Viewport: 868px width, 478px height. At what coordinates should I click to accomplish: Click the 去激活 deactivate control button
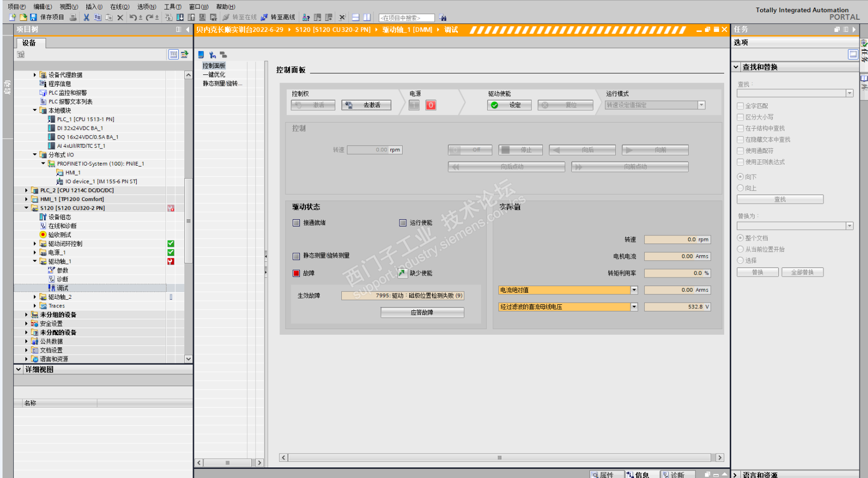pyautogui.click(x=366, y=105)
